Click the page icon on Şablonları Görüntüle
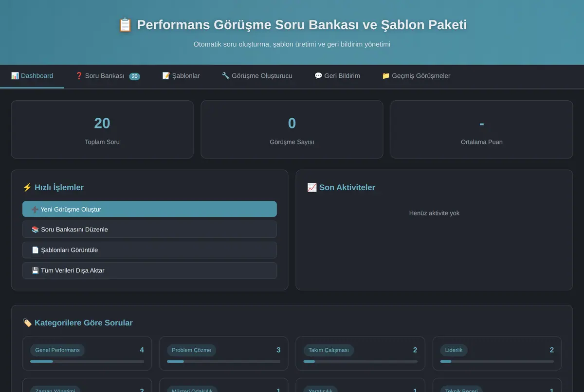This screenshot has height=392, width=584. click(35, 250)
